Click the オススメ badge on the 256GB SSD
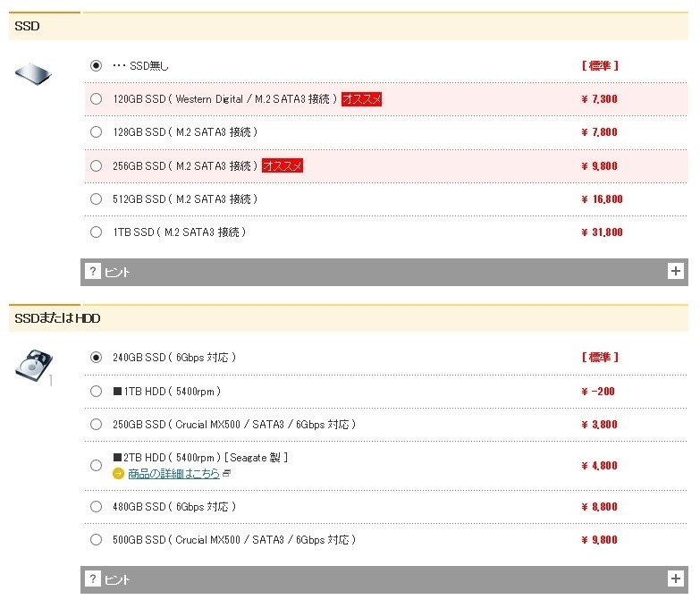 coord(283,165)
